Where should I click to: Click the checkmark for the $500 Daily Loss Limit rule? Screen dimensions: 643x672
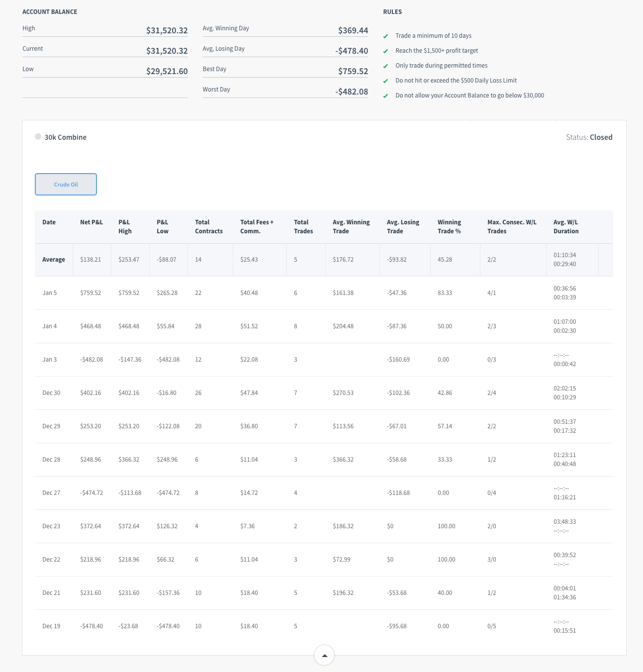click(x=385, y=81)
